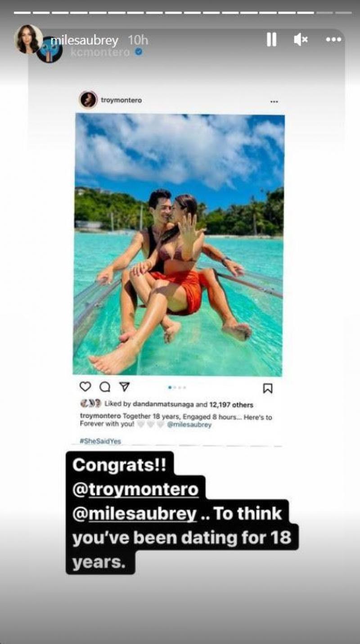360x644 pixels.
Task: Tap the @troymontero mention in Congrats text
Action: coord(135,489)
